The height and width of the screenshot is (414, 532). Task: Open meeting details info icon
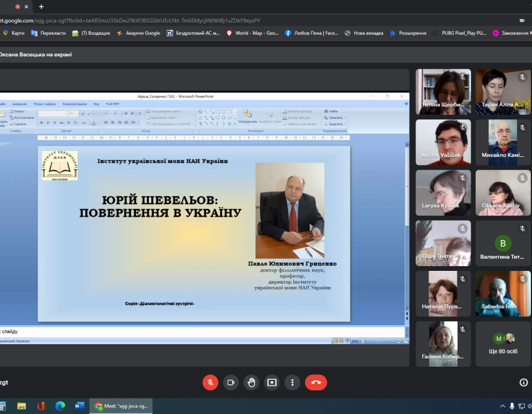click(x=523, y=383)
